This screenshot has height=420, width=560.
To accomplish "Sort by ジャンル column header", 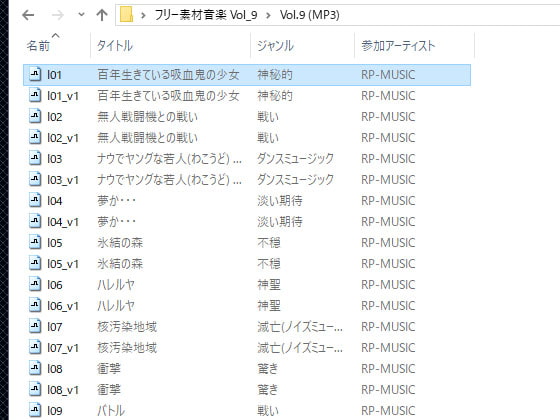I will pos(275,46).
